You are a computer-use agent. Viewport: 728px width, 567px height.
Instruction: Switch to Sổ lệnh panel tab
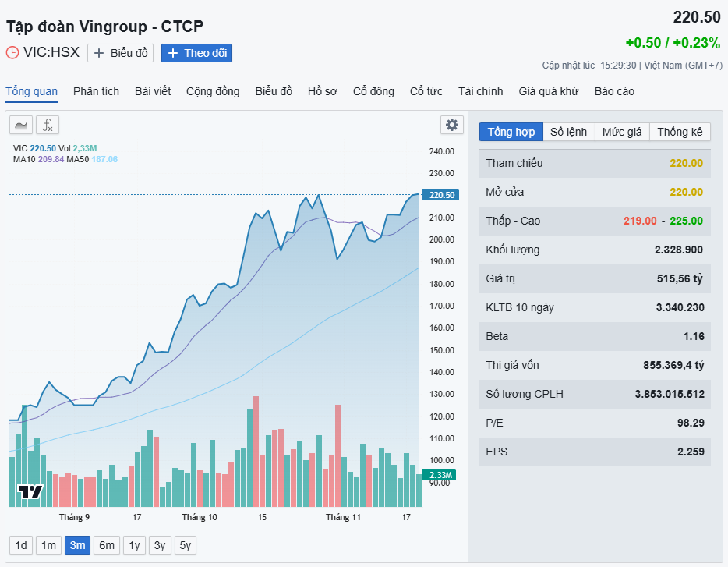click(x=568, y=132)
